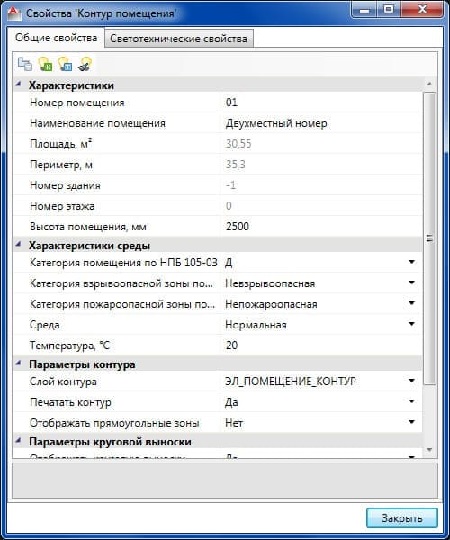
Task: Toggle the Отображать прямоугольные зоны Нет dropdown
Action: pos(411,422)
